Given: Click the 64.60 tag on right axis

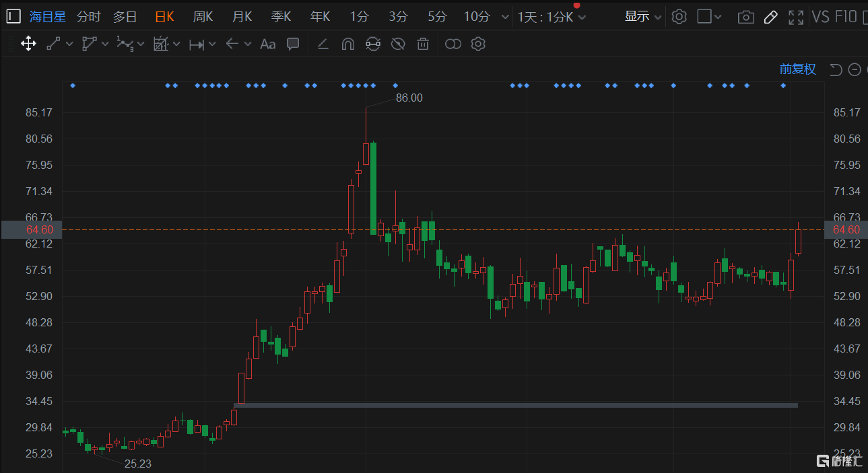Looking at the screenshot, I should (846, 229).
